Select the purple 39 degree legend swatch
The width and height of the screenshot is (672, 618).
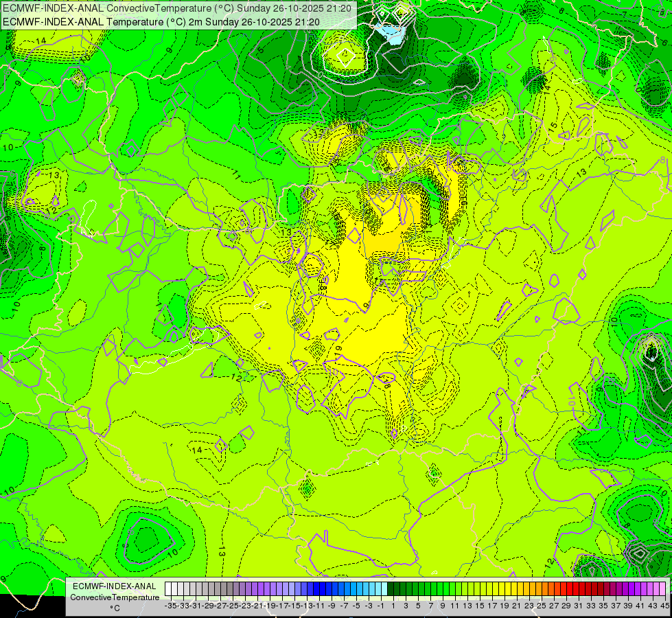point(625,589)
